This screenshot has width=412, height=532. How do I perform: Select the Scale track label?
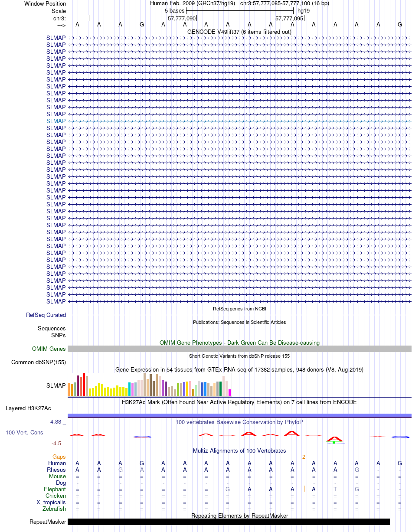tap(59, 10)
